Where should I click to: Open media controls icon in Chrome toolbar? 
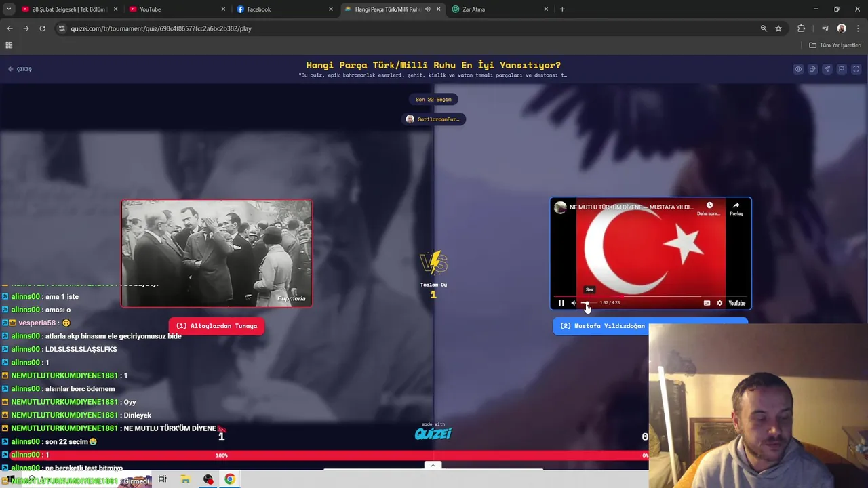pyautogui.click(x=825, y=28)
